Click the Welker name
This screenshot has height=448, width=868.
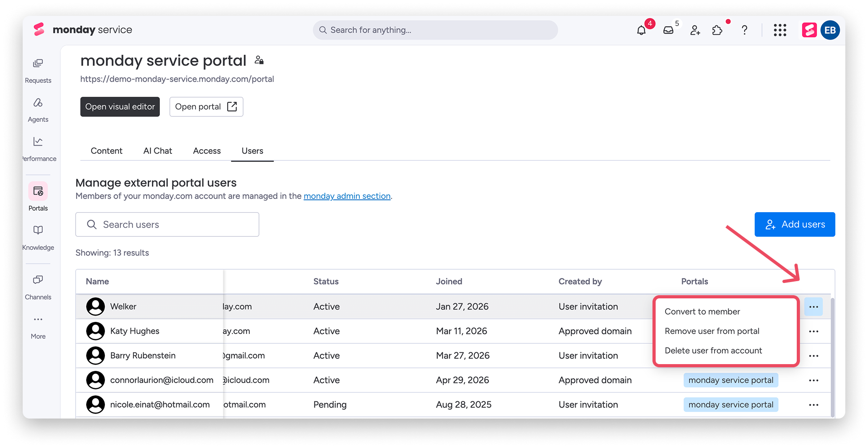tap(123, 307)
